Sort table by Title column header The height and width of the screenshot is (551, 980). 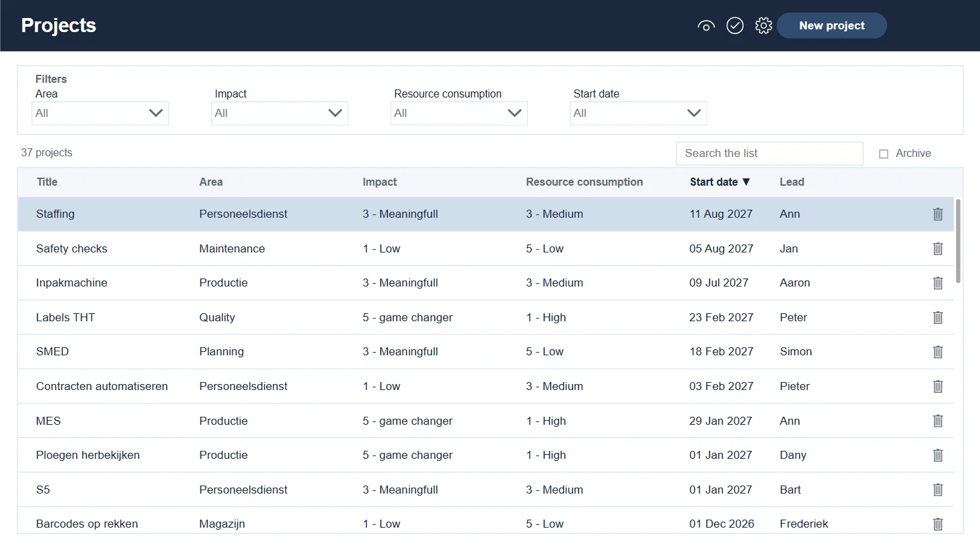[x=47, y=182]
